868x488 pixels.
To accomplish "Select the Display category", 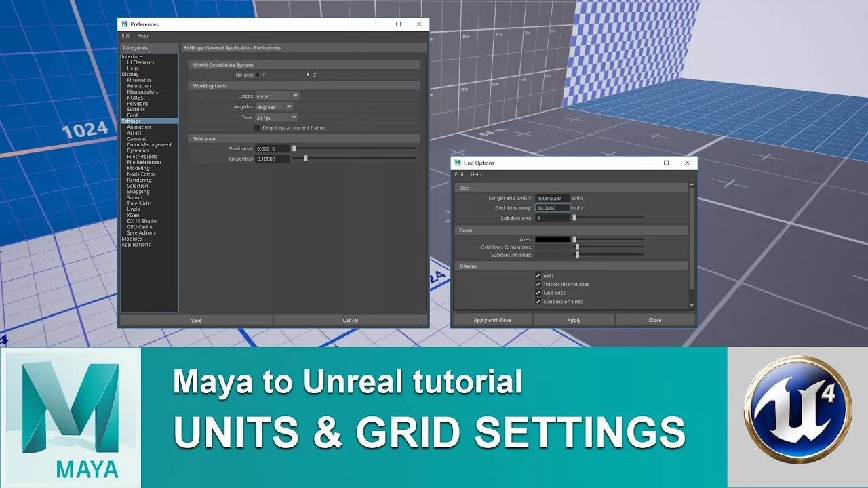I will coord(130,74).
